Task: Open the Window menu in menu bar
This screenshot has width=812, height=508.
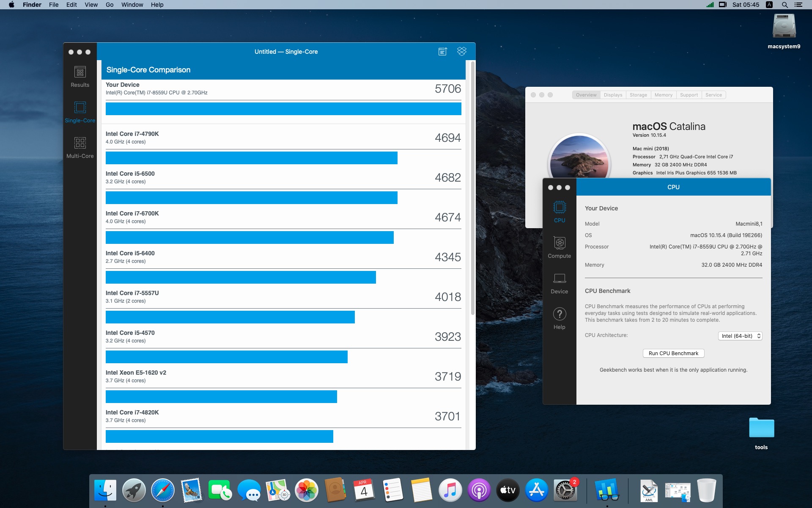Action: [x=132, y=5]
